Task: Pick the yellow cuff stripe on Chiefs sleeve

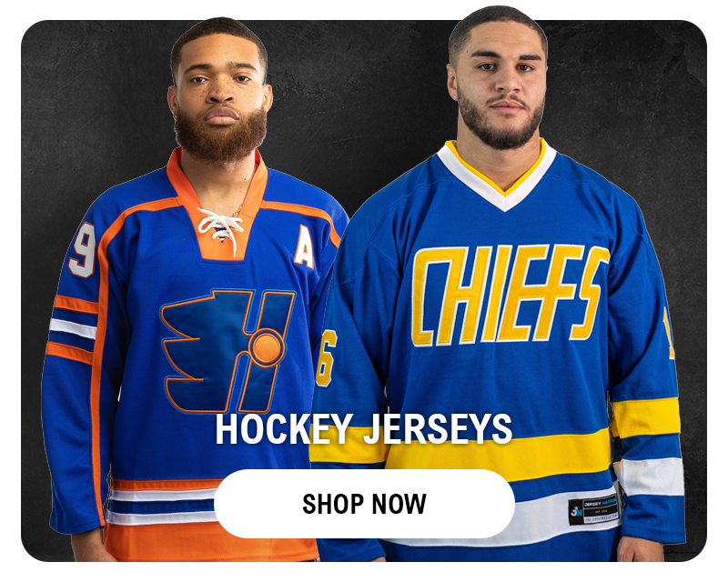Action: [646, 417]
